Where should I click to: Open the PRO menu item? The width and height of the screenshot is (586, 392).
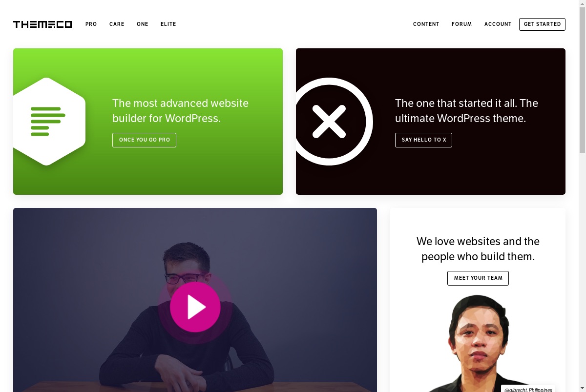91,24
